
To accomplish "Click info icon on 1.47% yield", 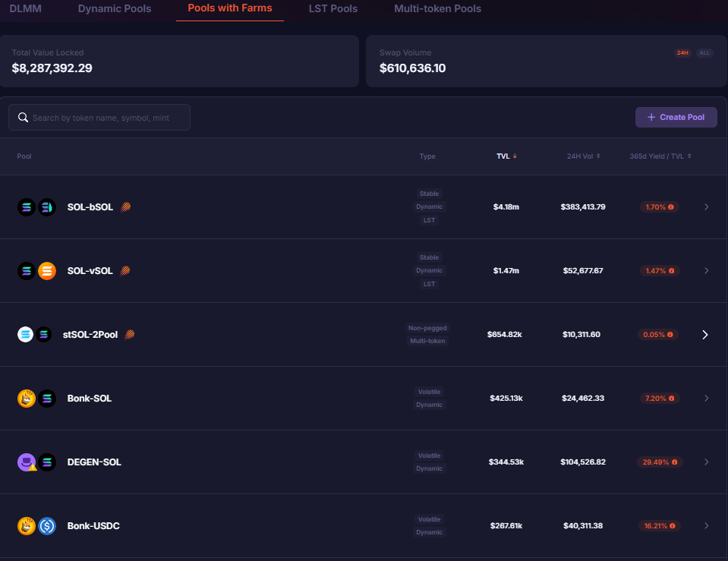I will pos(671,271).
